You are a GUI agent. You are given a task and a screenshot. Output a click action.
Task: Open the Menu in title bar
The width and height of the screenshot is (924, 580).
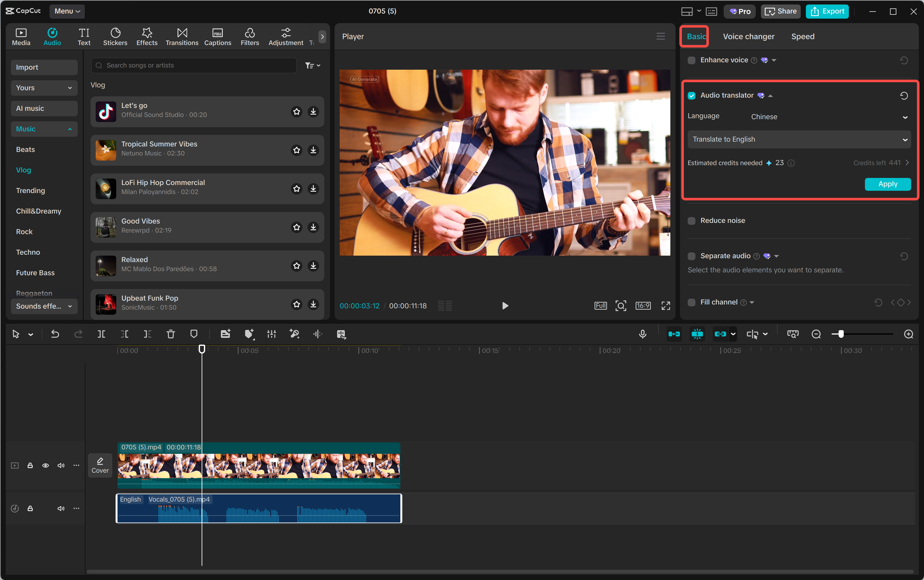point(67,11)
